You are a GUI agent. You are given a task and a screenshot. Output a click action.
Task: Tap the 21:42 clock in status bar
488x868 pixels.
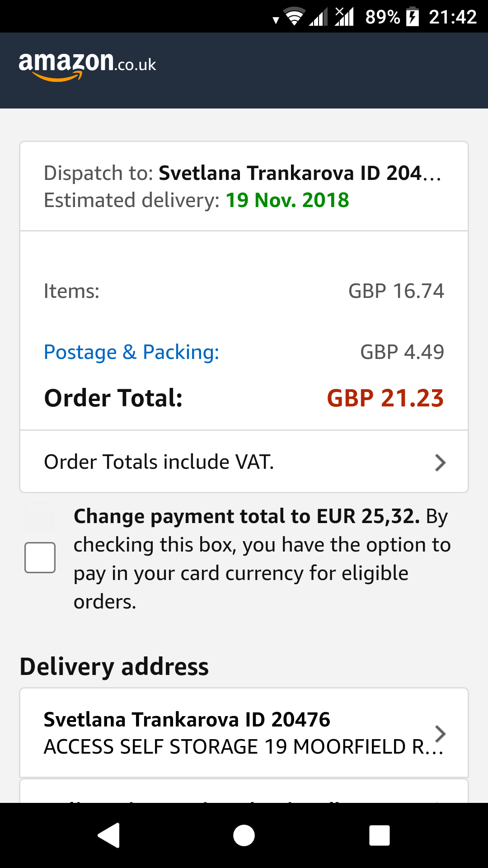(x=453, y=17)
